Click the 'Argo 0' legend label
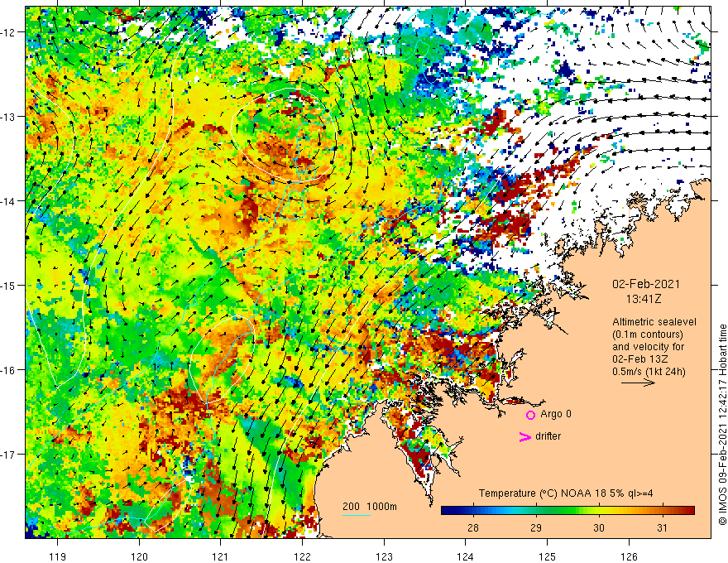The width and height of the screenshot is (728, 563). point(556,414)
